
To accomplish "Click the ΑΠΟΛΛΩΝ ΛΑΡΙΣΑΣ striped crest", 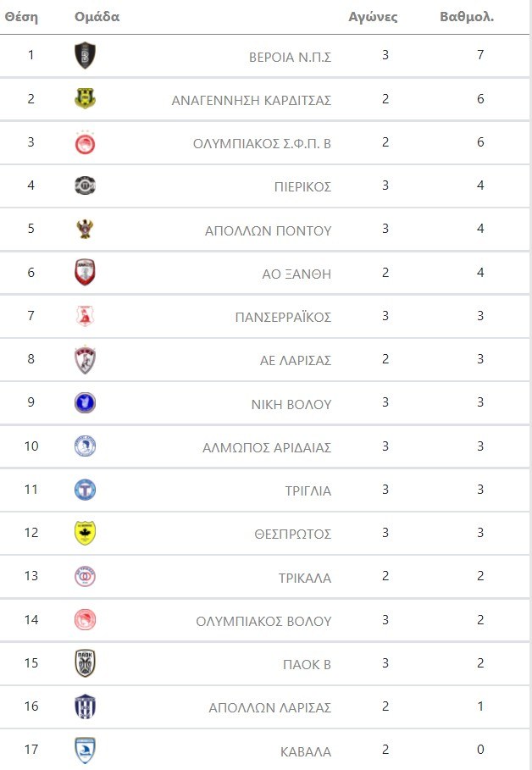I will (85, 706).
